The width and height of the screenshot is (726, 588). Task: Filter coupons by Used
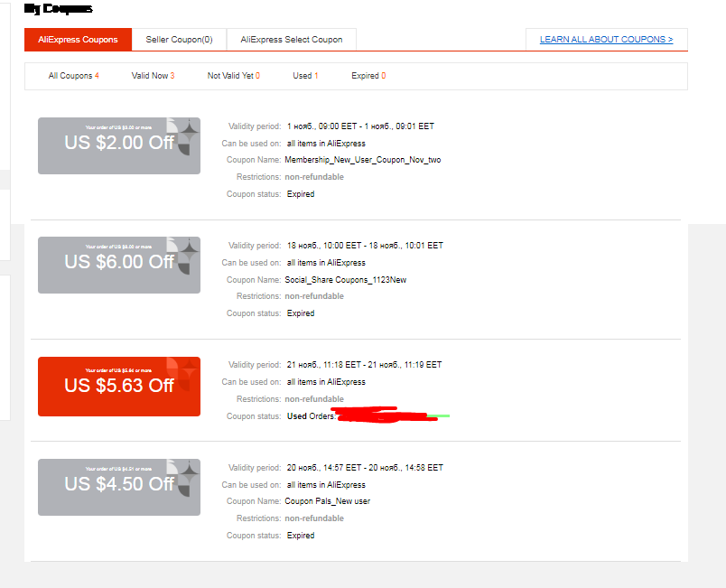pos(305,76)
